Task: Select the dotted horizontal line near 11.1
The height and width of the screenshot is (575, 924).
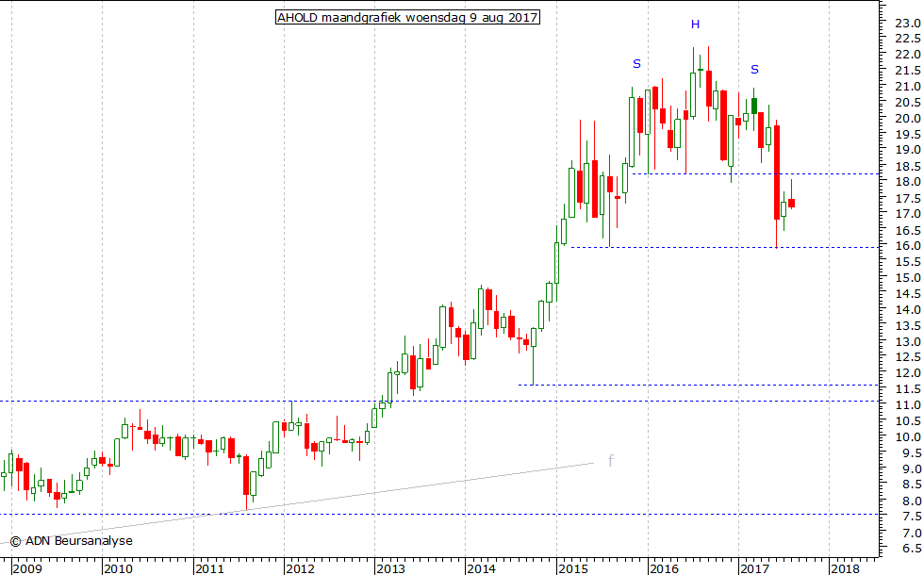Action: 439,402
